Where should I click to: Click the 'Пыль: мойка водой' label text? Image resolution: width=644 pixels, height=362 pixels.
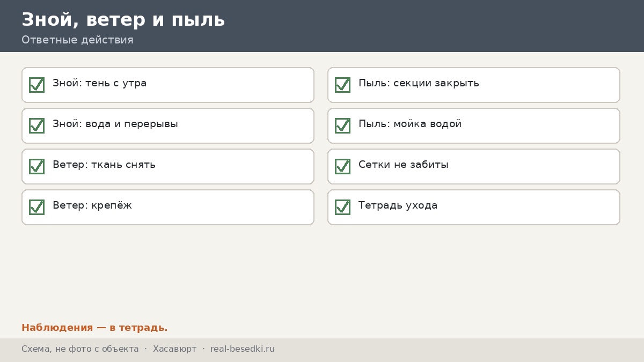(x=410, y=124)
